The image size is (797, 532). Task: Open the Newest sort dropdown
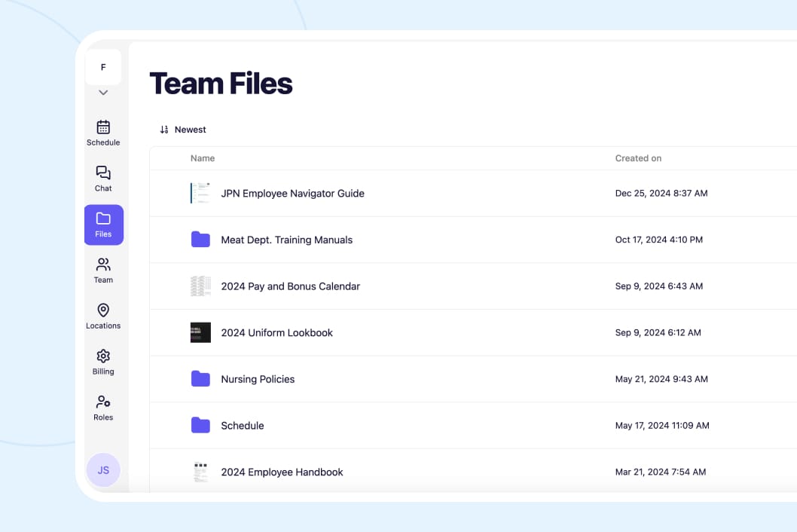click(183, 130)
